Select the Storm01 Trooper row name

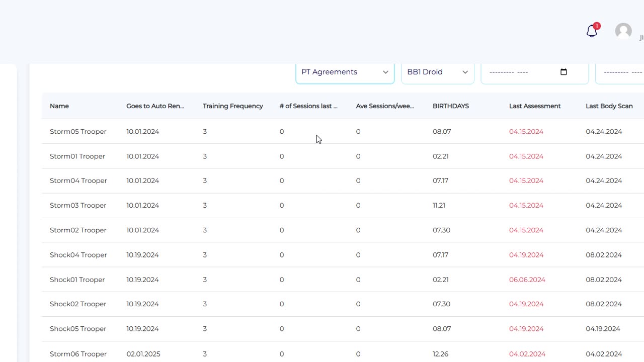click(x=77, y=156)
